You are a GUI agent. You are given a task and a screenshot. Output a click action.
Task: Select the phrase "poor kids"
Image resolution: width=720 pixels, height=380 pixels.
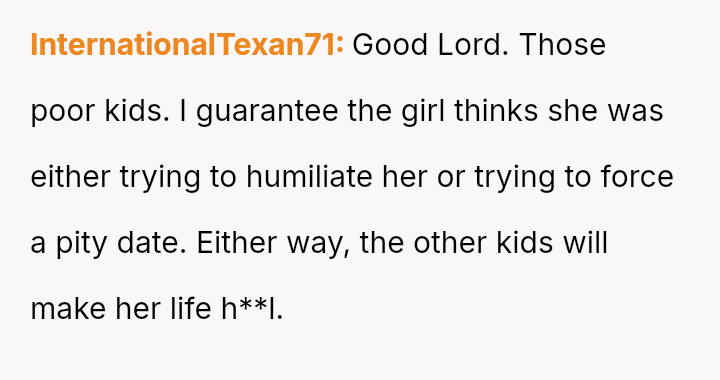(x=98, y=111)
